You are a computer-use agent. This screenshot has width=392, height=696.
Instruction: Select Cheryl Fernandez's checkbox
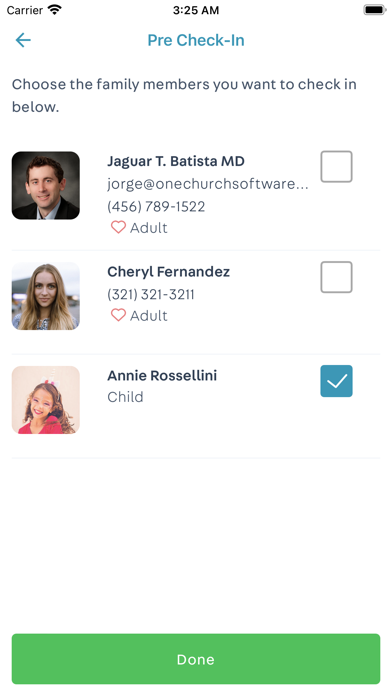tap(337, 277)
